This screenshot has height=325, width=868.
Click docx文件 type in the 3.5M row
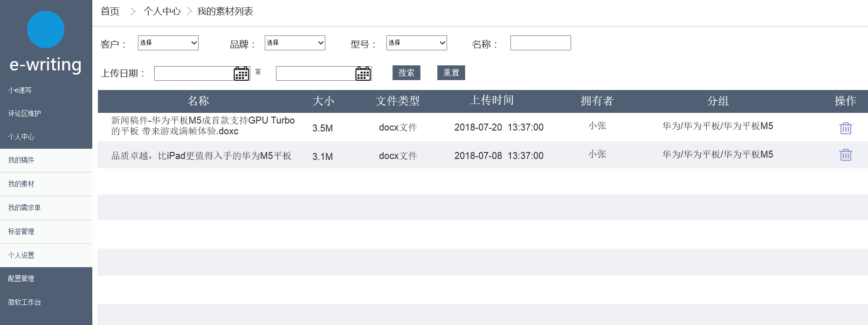398,127
